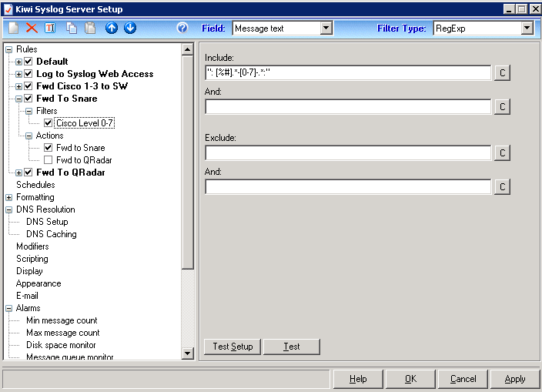Click the Apply button
This screenshot has height=392, width=542.
(x=515, y=379)
